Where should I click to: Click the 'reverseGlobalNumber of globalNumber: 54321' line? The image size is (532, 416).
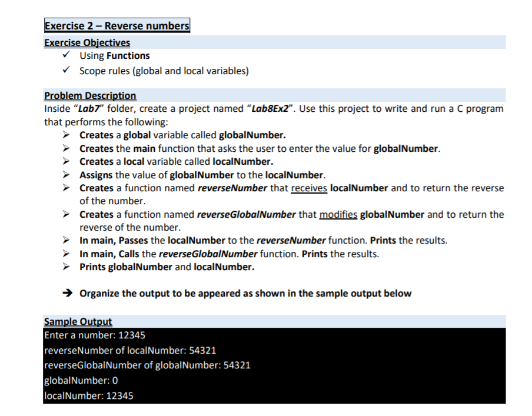tap(147, 365)
